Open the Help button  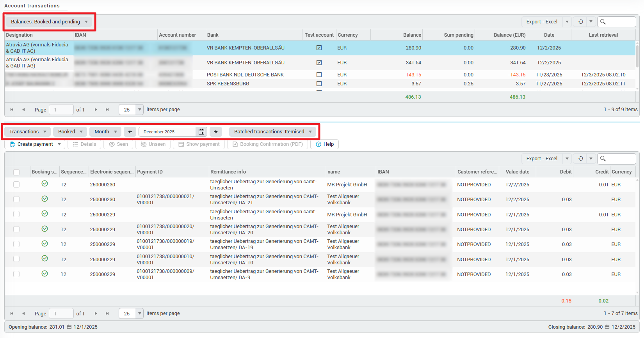(x=325, y=144)
